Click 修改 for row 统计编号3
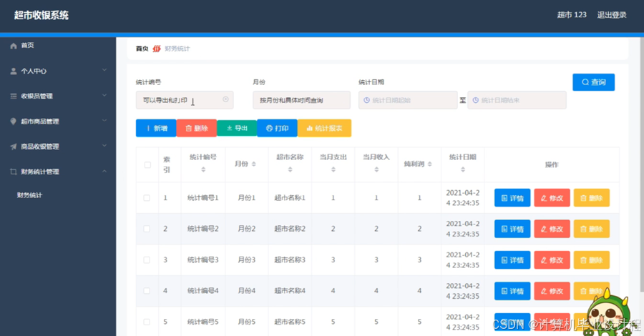Screen dimensions: 644x336 (552, 260)
